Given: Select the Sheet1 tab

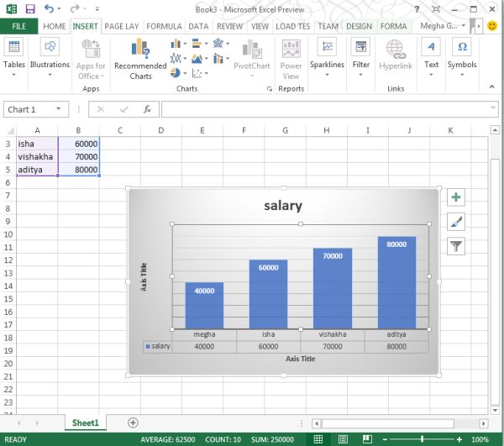Looking at the screenshot, I should click(x=86, y=422).
